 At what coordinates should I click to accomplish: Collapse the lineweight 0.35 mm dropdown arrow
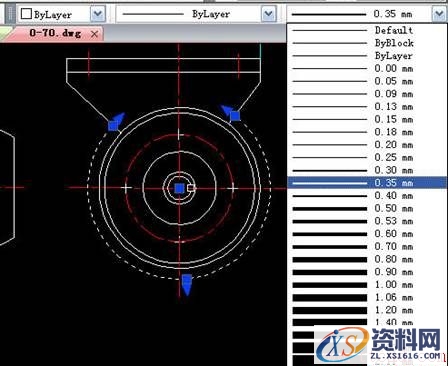(x=440, y=14)
